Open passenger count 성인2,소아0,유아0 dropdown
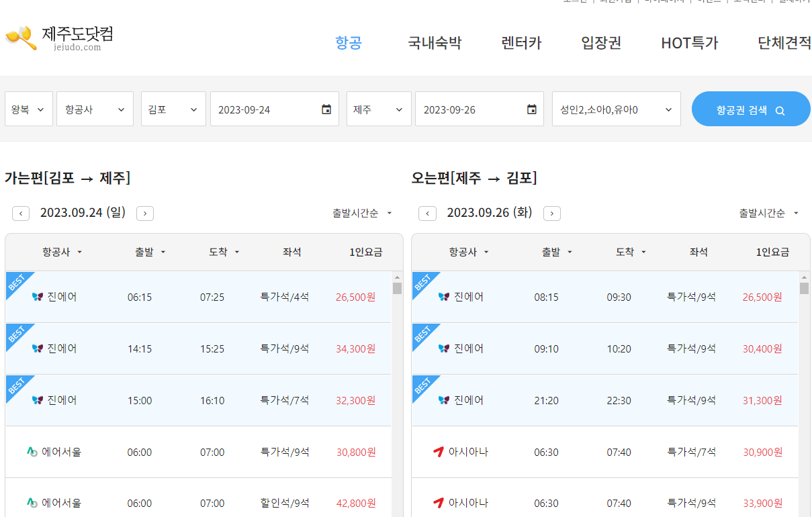Image resolution: width=812 pixels, height=517 pixels. tap(617, 109)
